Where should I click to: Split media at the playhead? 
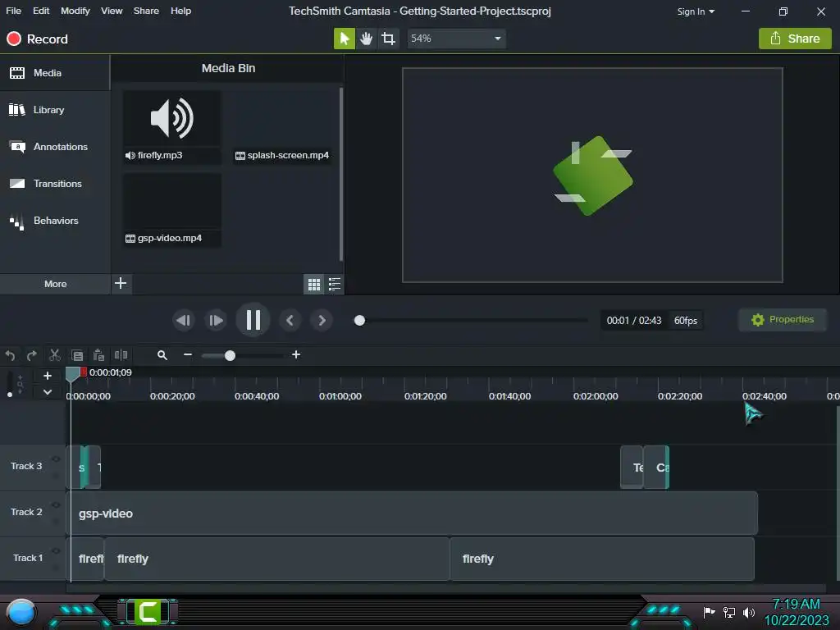tap(121, 355)
